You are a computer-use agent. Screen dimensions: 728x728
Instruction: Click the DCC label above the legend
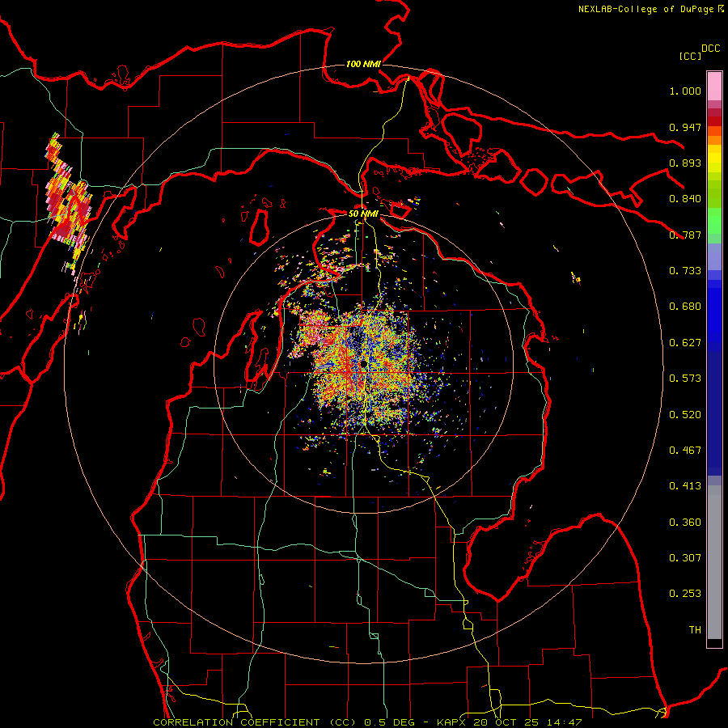(x=710, y=49)
